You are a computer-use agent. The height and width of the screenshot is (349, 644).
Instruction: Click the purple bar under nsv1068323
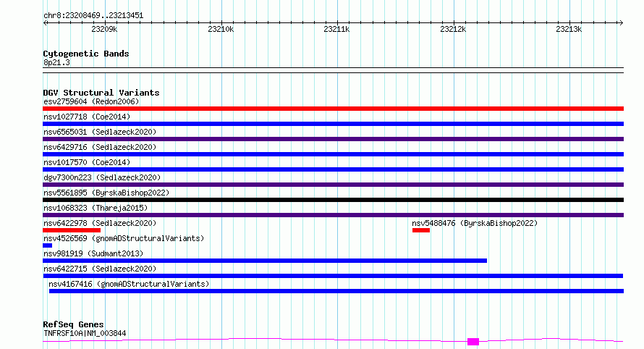point(333,215)
